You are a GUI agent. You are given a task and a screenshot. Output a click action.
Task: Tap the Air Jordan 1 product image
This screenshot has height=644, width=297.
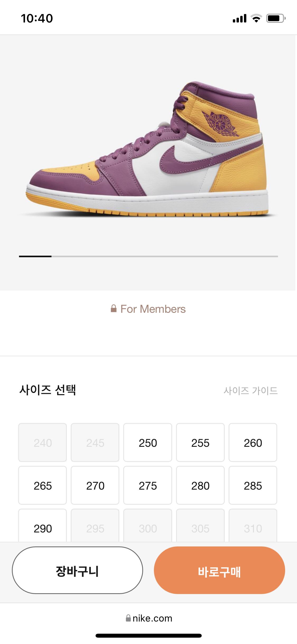coord(148,151)
